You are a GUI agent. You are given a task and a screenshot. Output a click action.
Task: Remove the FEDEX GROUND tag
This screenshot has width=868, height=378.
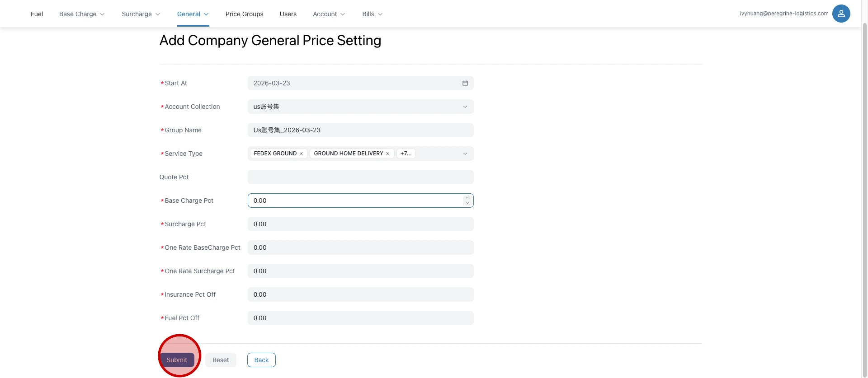pyautogui.click(x=301, y=154)
